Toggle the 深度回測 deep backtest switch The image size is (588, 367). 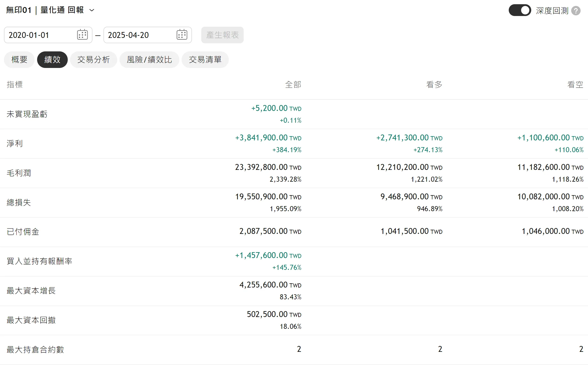click(520, 10)
